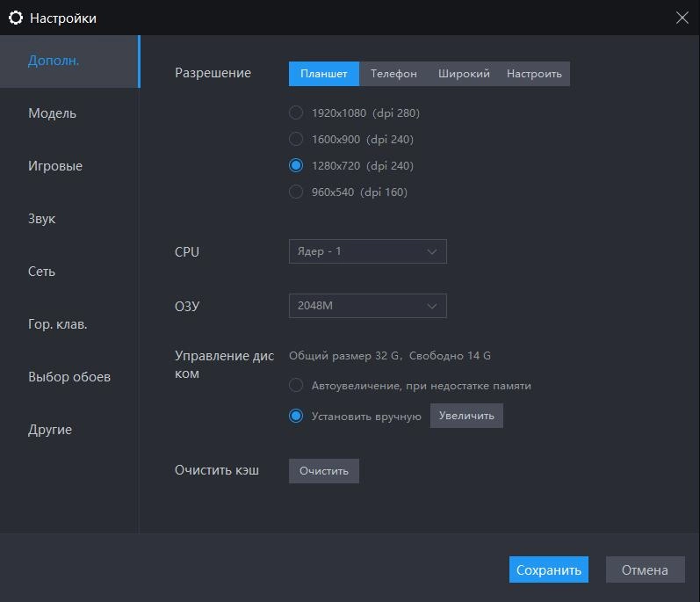Select 1280x720 (dpi 240) resolution
Image resolution: width=700 pixels, height=602 pixels.
pos(296,165)
